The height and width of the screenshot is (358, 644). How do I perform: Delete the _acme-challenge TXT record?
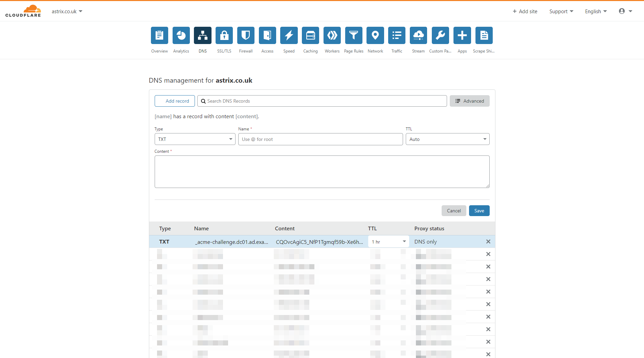488,241
